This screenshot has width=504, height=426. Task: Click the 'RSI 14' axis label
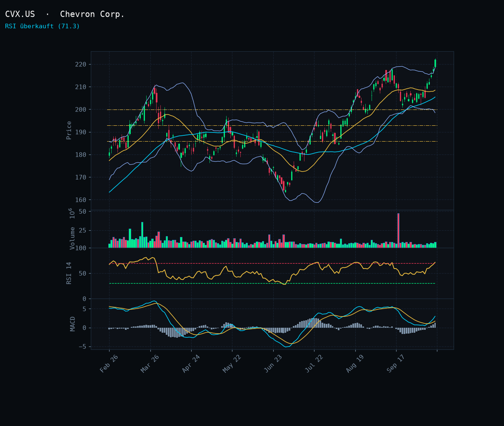coord(69,273)
